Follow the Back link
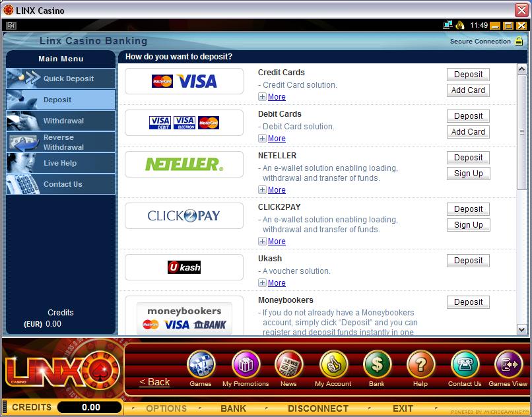This screenshot has width=532, height=417. 154,382
